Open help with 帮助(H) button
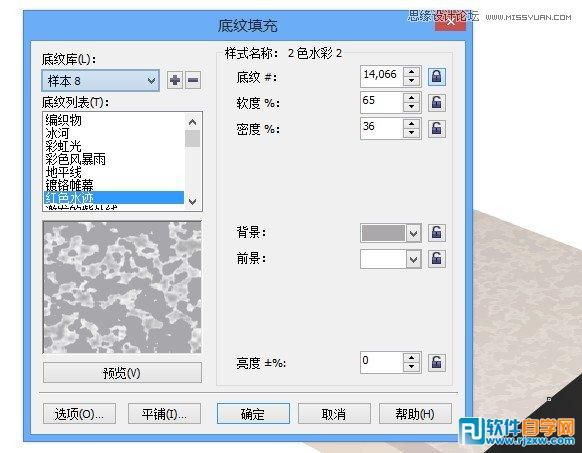 [415, 414]
